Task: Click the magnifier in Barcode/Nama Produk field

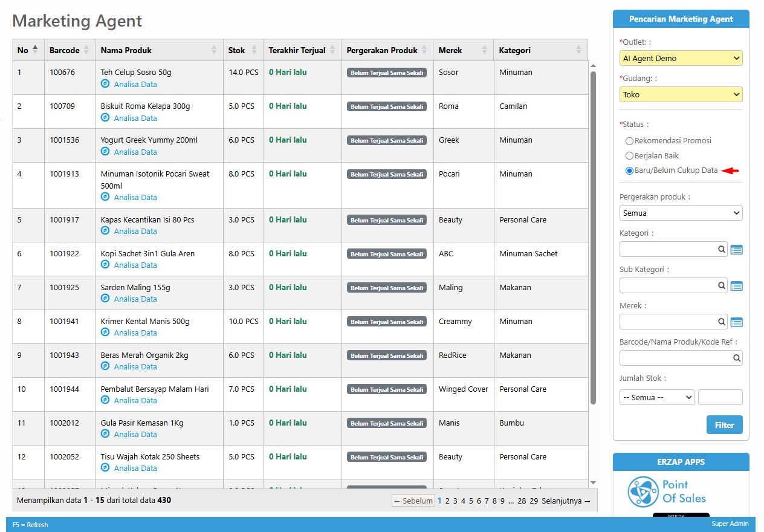Action: point(736,358)
